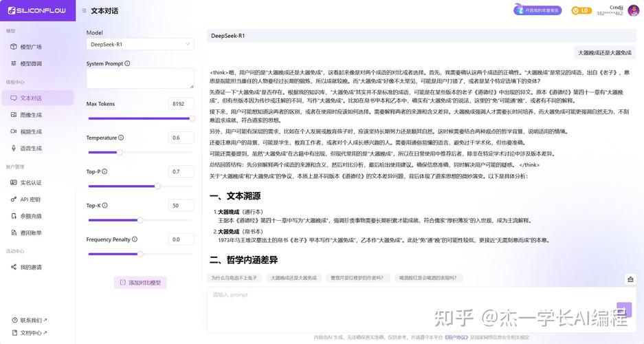Viewport: 644px width, 344px height.
Task: Click the Max Tokens value field
Action: (181, 104)
